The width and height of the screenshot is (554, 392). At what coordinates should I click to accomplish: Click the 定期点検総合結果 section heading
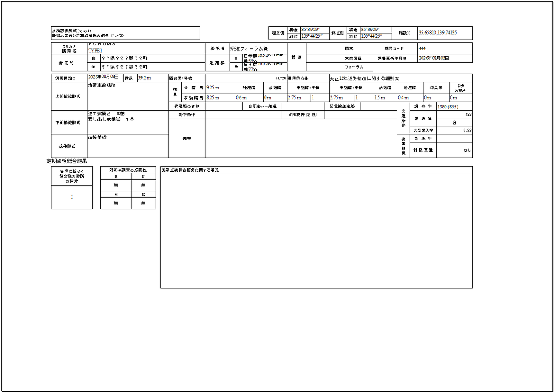point(67,161)
